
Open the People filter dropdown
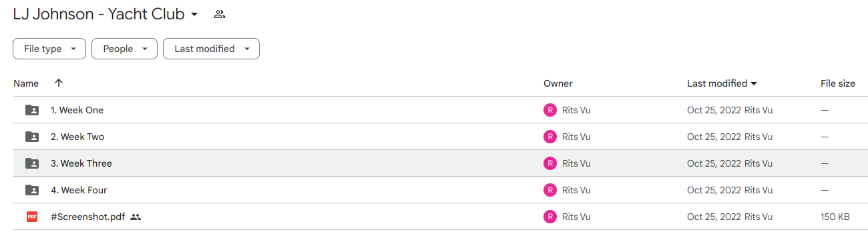point(124,49)
